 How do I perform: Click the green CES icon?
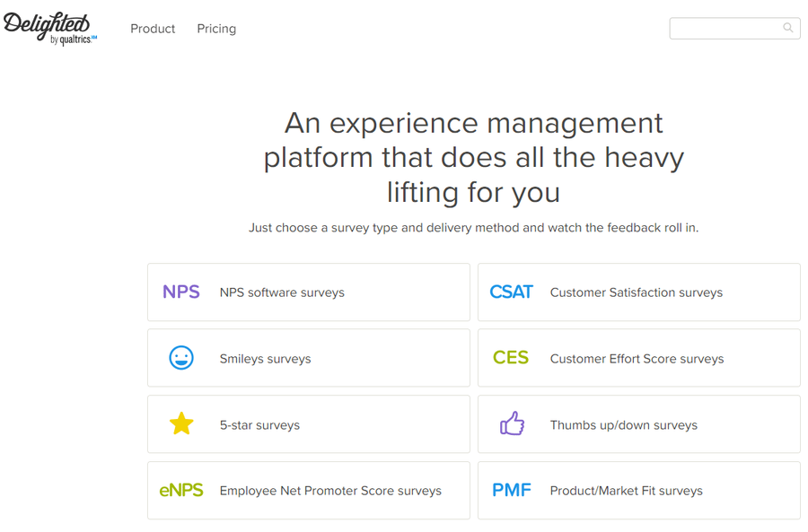(x=511, y=357)
